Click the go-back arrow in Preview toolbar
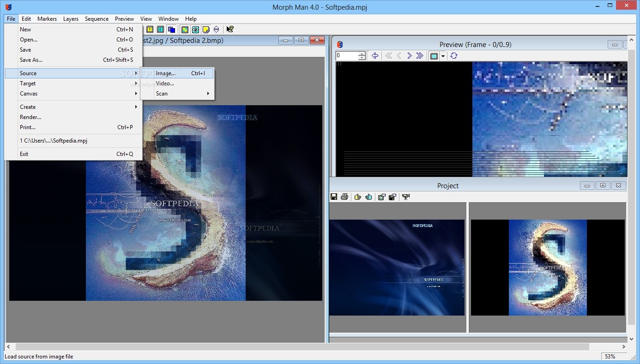Screen dimensions: 640x364 [375, 56]
